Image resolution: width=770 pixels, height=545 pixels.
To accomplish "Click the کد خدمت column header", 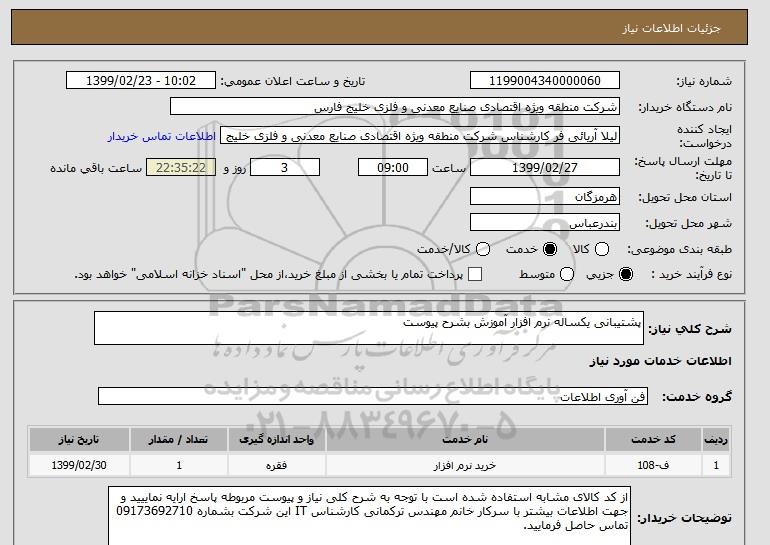I will (x=653, y=439).
